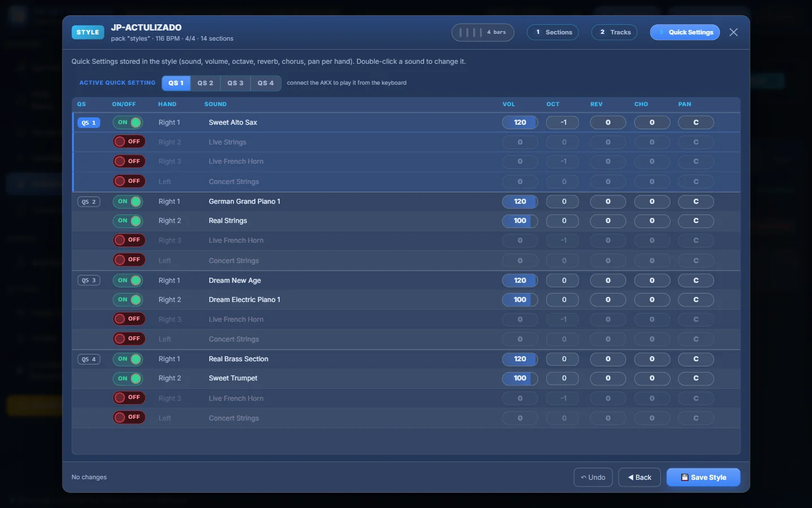Click the volume field for Real Strings
Screen dimensions: 812x508
coord(520,221)
